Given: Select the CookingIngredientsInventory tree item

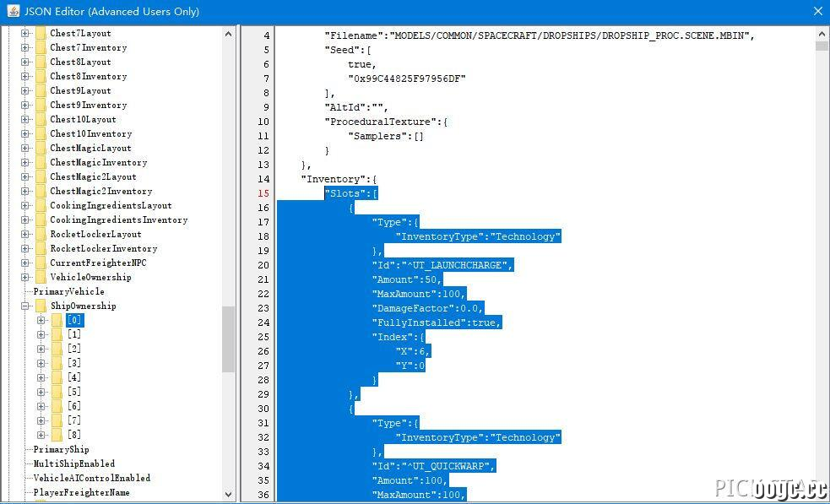Looking at the screenshot, I should point(118,219).
